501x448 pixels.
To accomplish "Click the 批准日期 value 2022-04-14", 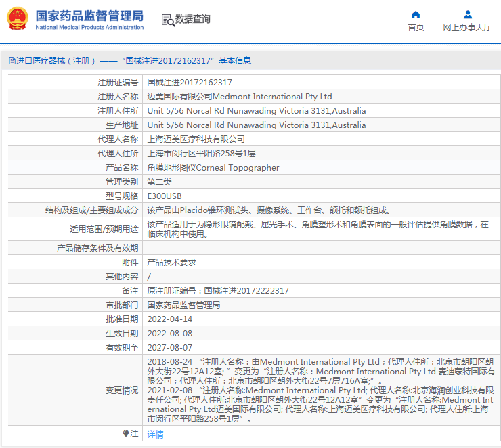I will click(170, 319).
